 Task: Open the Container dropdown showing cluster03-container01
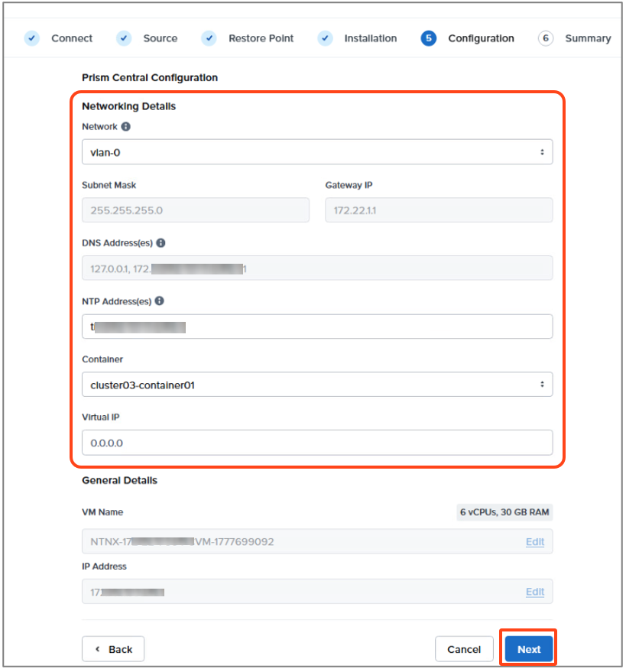click(x=317, y=385)
